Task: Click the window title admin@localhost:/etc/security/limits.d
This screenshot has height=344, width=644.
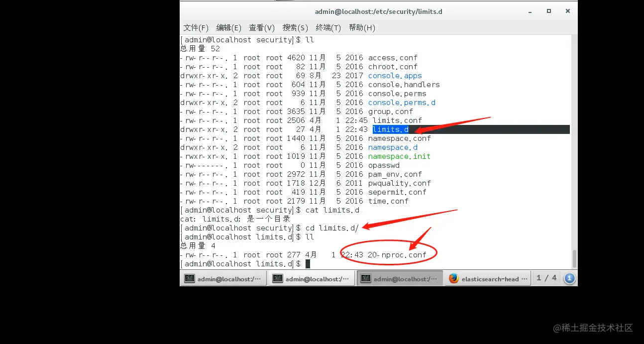Action: click(x=378, y=11)
